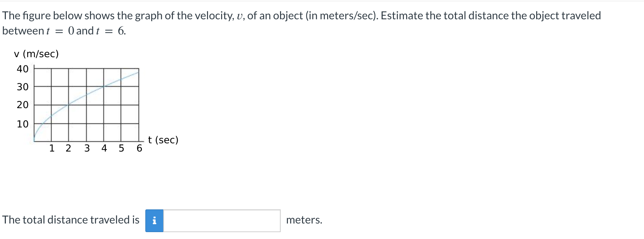
Task: Click the tick label 3 on time axis
Action: pos(87,148)
